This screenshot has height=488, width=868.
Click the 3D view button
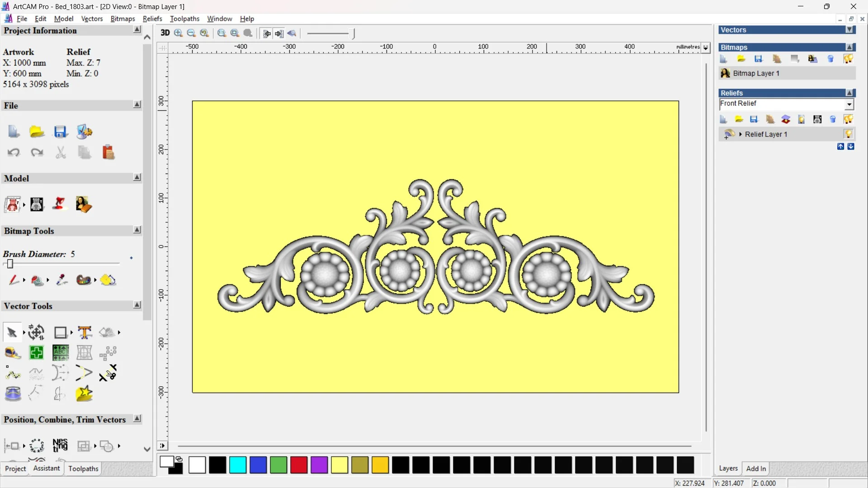coord(165,33)
